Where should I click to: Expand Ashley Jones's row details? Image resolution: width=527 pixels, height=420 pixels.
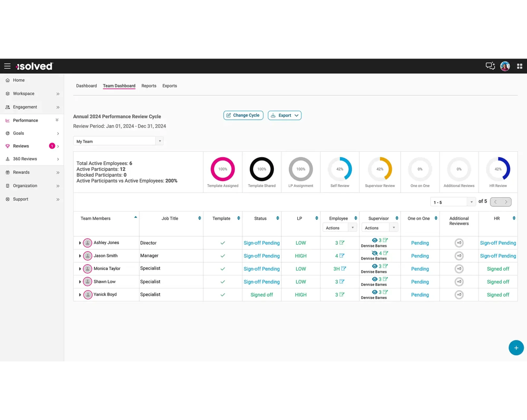(x=80, y=243)
